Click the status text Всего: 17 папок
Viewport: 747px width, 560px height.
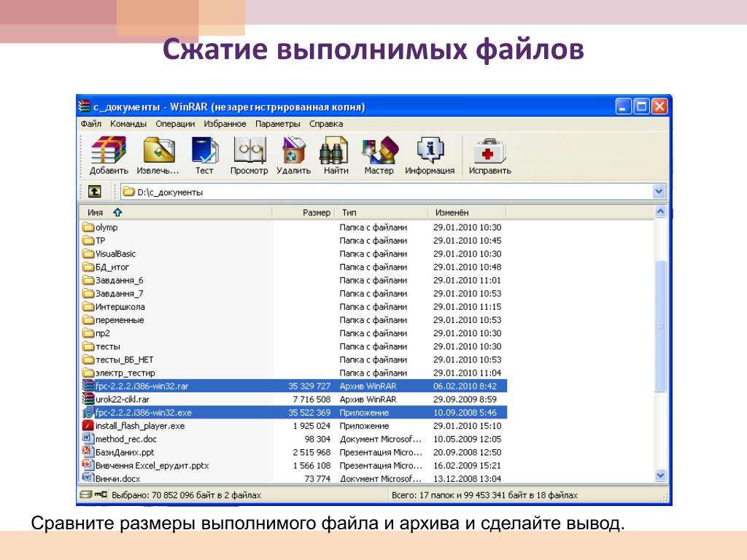coord(484,495)
